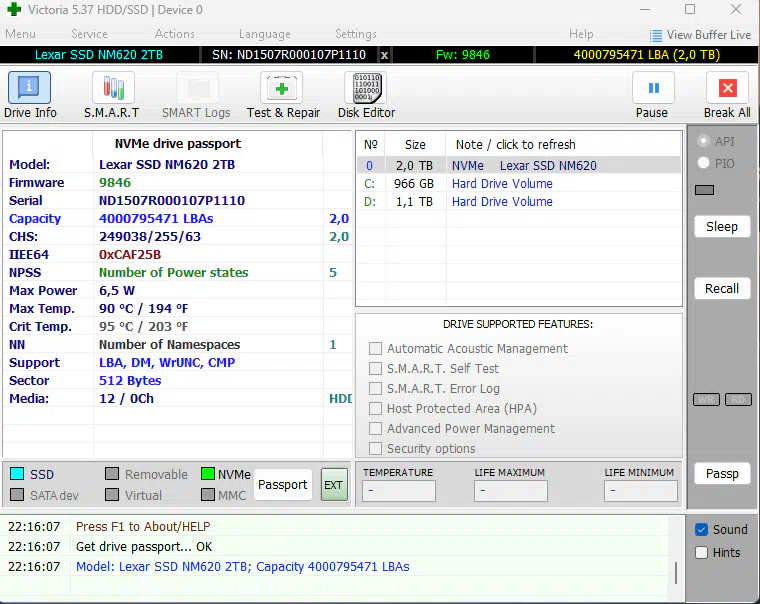The height and width of the screenshot is (604, 760).
Task: Click the '512 Bytes' sector value
Action: (x=130, y=381)
